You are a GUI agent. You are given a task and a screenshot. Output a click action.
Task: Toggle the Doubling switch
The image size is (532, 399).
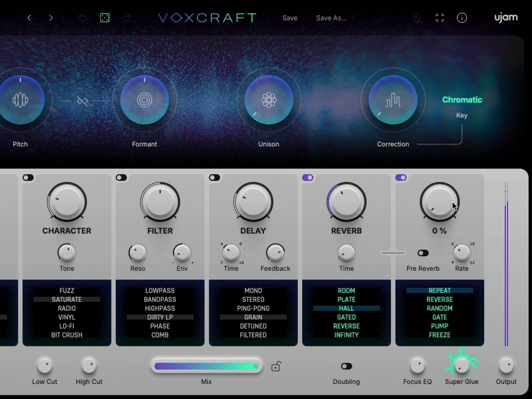point(347,366)
